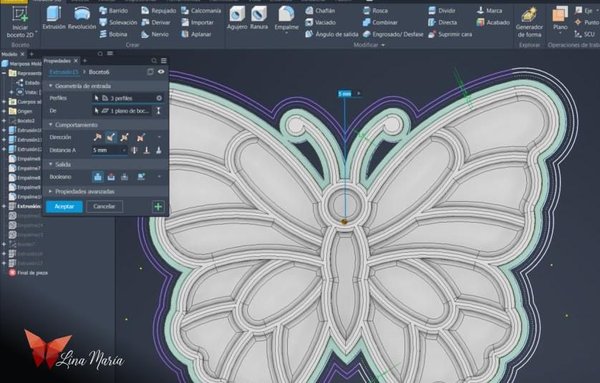Select the first Dirección option (default direction)
Viewport: 600px width, 383px height.
coord(97,137)
